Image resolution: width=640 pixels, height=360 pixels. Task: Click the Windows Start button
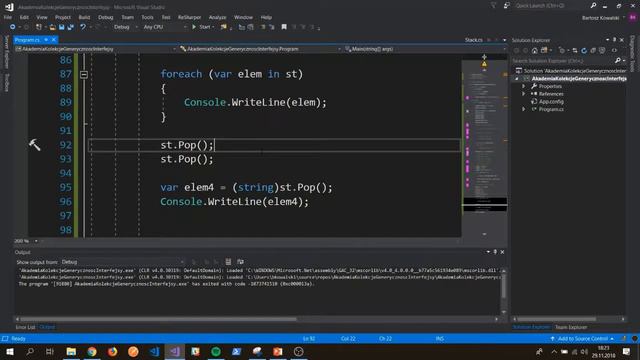click(x=10, y=351)
